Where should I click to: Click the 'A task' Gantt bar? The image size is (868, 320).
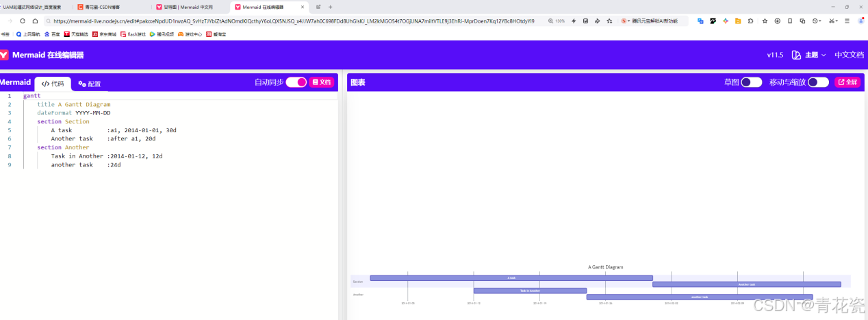click(511, 278)
